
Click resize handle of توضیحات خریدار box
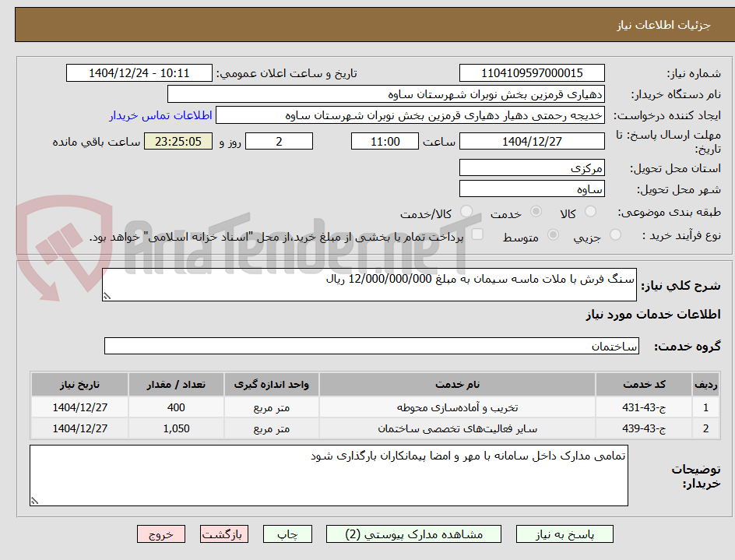[34, 501]
